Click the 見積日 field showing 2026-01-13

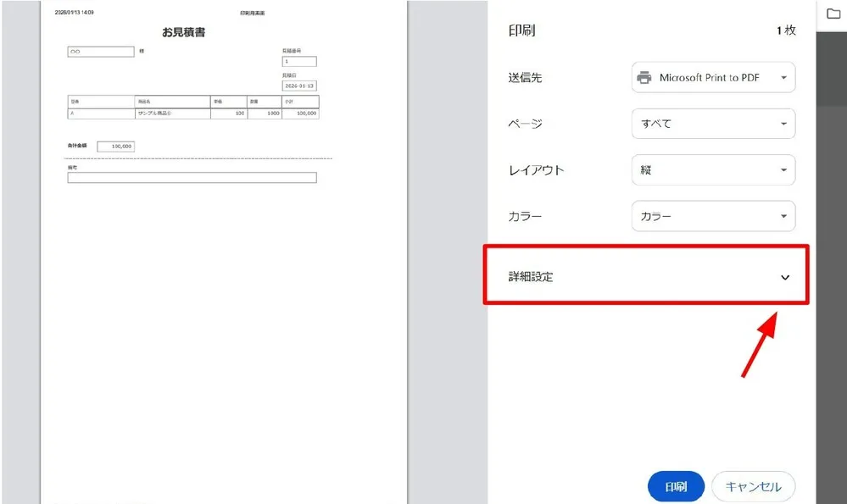point(298,86)
